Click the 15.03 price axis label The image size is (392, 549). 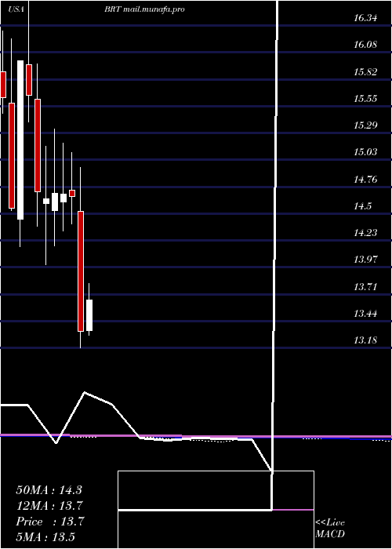(x=365, y=152)
